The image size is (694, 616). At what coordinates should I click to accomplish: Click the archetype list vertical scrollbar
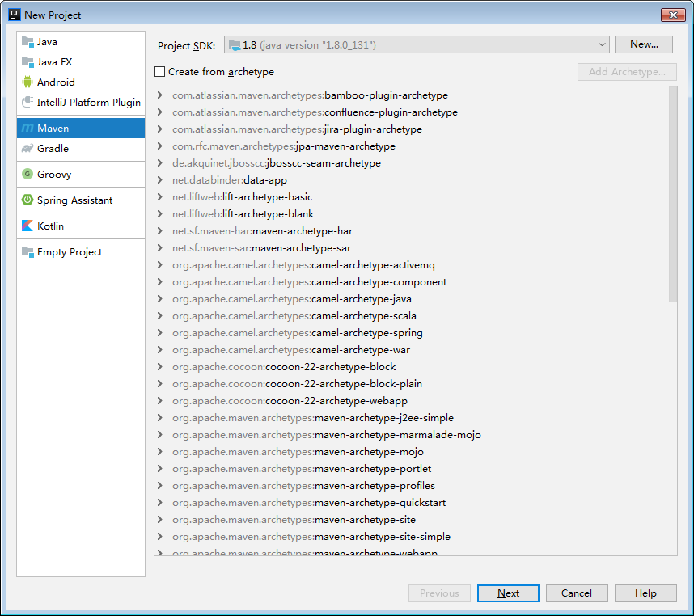[673, 195]
